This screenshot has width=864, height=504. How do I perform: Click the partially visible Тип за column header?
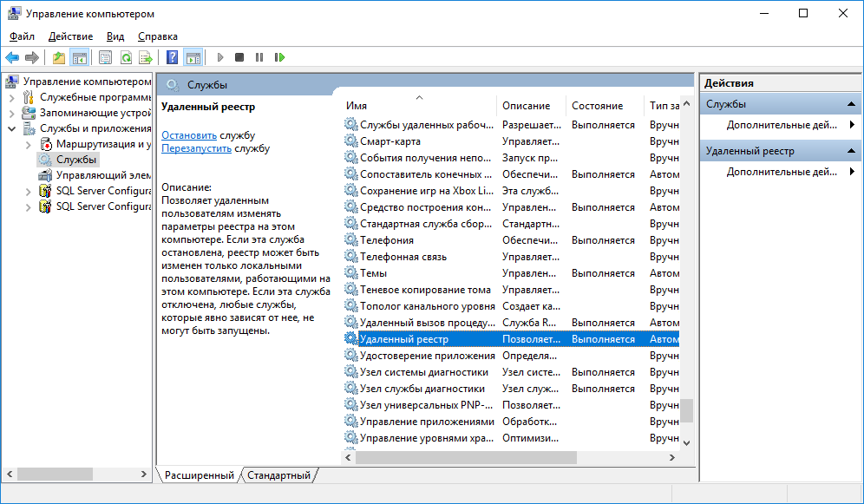[x=662, y=105]
